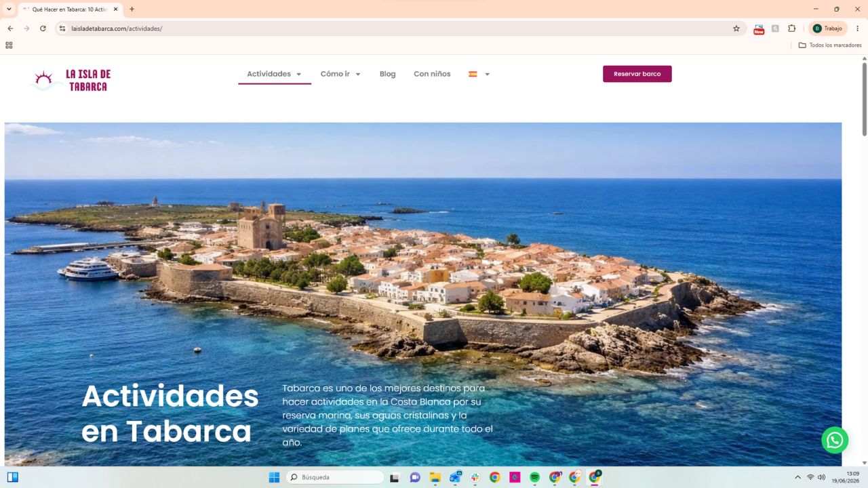Open the Con niños menu item
Viewport: 868px width, 488px height.
[432, 74]
